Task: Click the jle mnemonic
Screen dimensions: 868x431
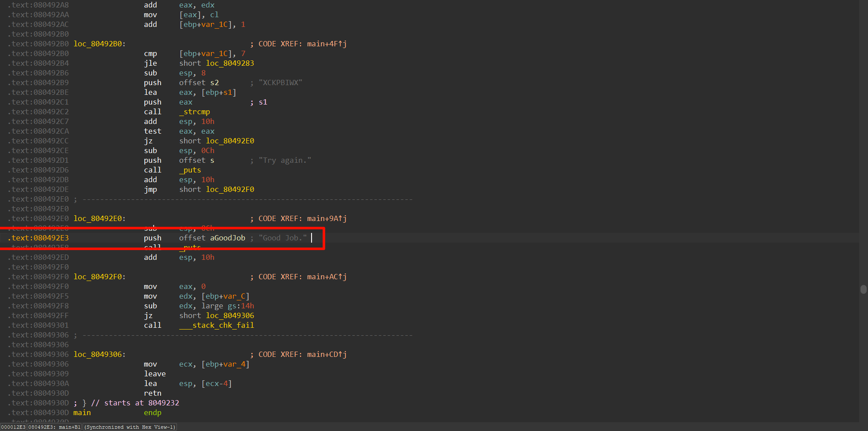Action: [x=150, y=63]
